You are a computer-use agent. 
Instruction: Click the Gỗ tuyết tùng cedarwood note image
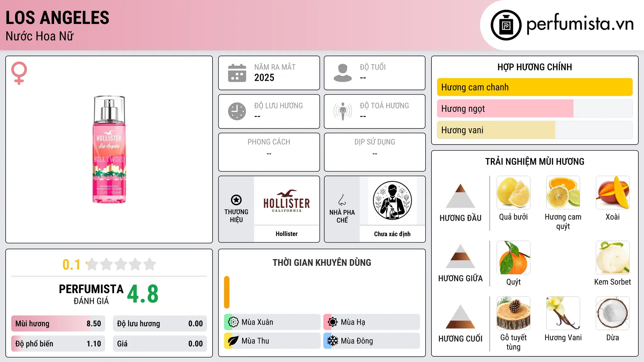pyautogui.click(x=514, y=313)
